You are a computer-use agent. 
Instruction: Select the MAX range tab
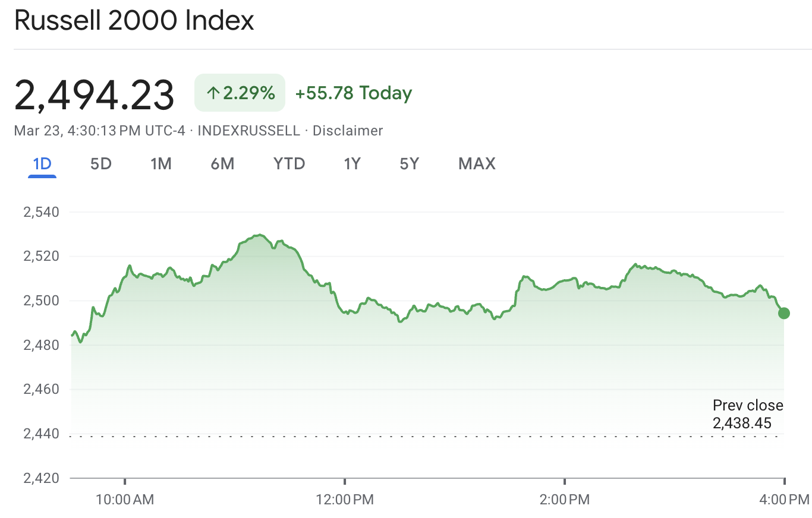[477, 163]
